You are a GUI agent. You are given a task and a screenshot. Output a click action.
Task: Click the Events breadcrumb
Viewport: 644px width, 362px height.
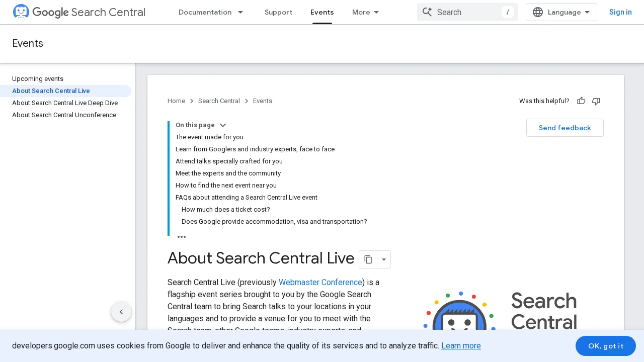(263, 101)
